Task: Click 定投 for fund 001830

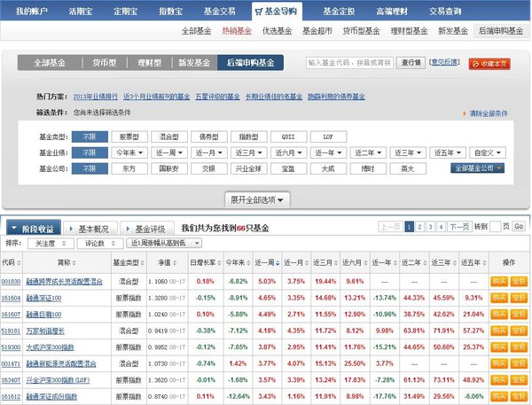Action: coord(519,282)
